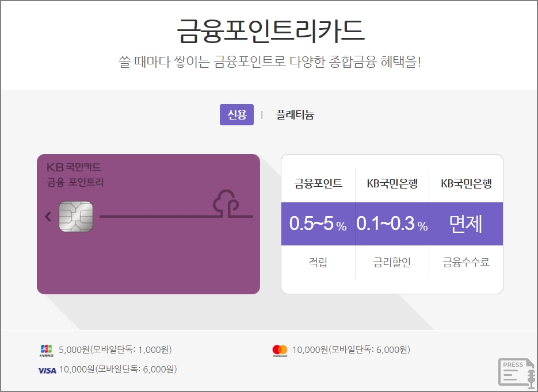This screenshot has width=538, height=392.
Task: Select the 신용 card type tab
Action: pos(236,115)
